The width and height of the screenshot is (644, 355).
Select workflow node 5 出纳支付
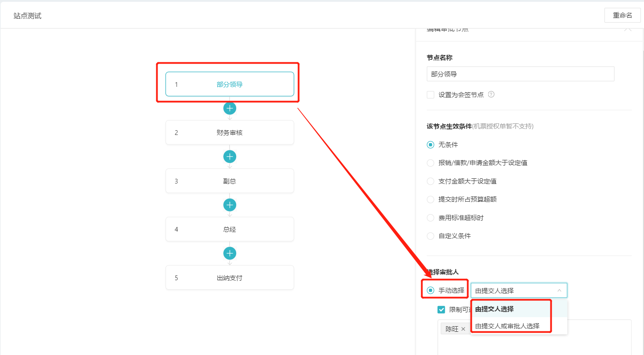point(230,278)
